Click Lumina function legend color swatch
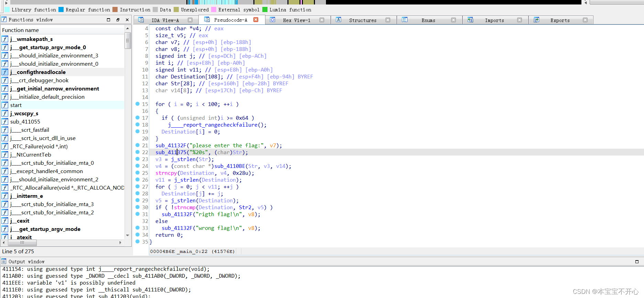This screenshot has height=298, width=644. tap(265, 10)
